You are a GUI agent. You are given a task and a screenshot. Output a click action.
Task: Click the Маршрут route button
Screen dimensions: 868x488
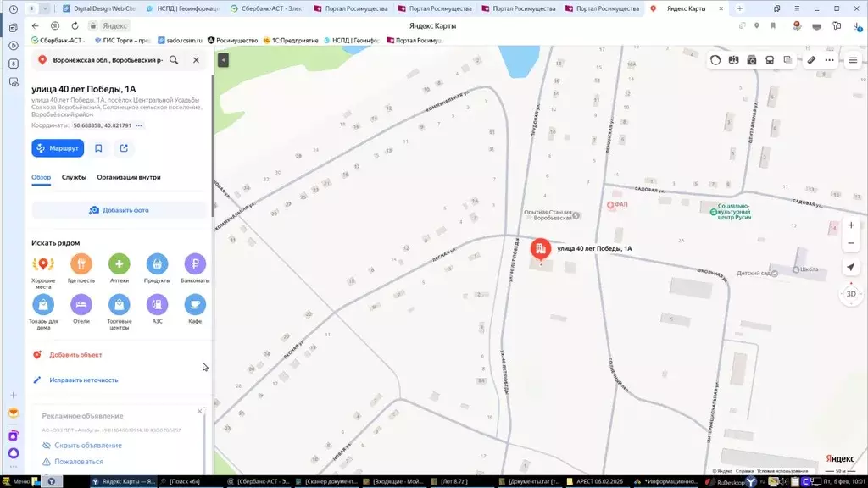point(58,148)
